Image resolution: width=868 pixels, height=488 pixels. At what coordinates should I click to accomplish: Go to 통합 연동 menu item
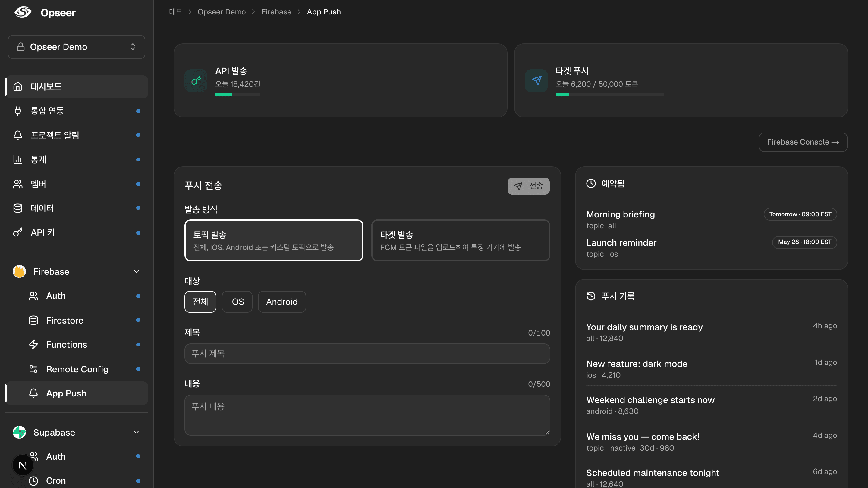point(77,111)
